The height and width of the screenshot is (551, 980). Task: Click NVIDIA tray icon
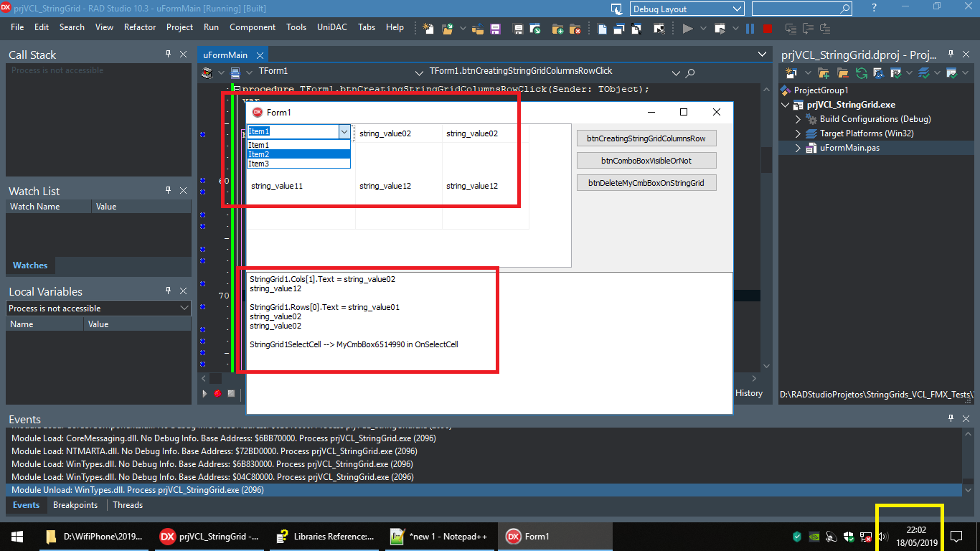(x=814, y=537)
